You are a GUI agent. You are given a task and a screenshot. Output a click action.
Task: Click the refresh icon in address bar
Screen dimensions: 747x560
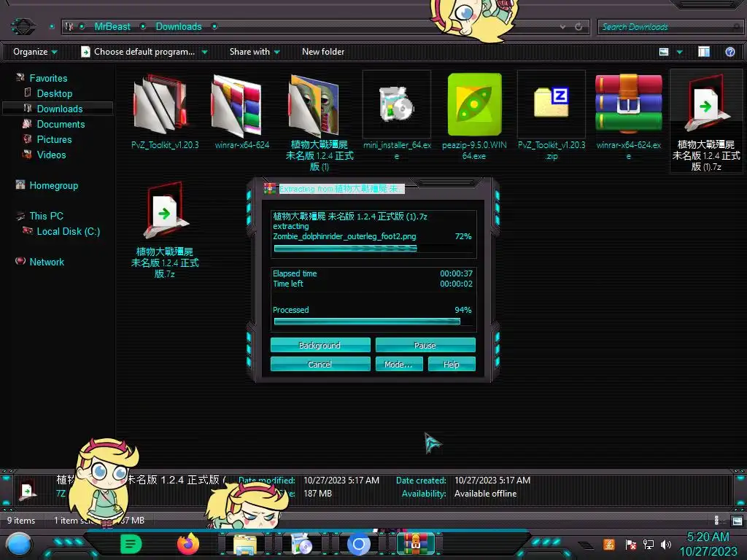pos(578,27)
